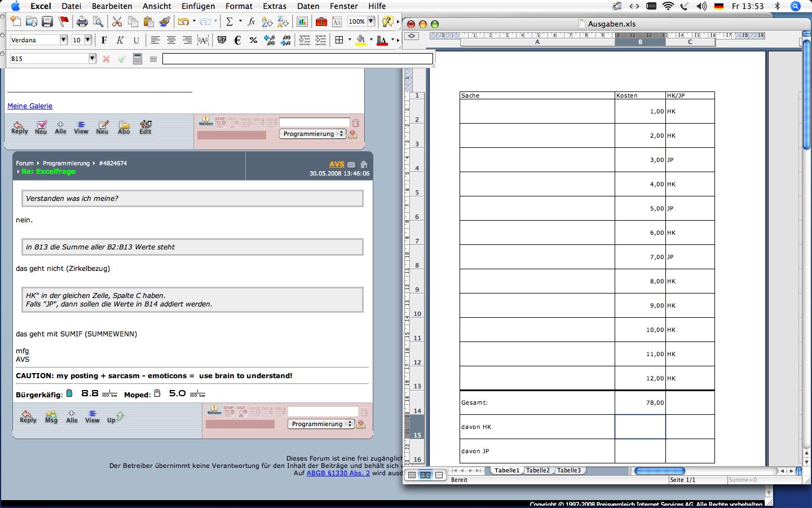Print the sheet with the printer icon
The width and height of the screenshot is (812, 508).
pos(82,21)
